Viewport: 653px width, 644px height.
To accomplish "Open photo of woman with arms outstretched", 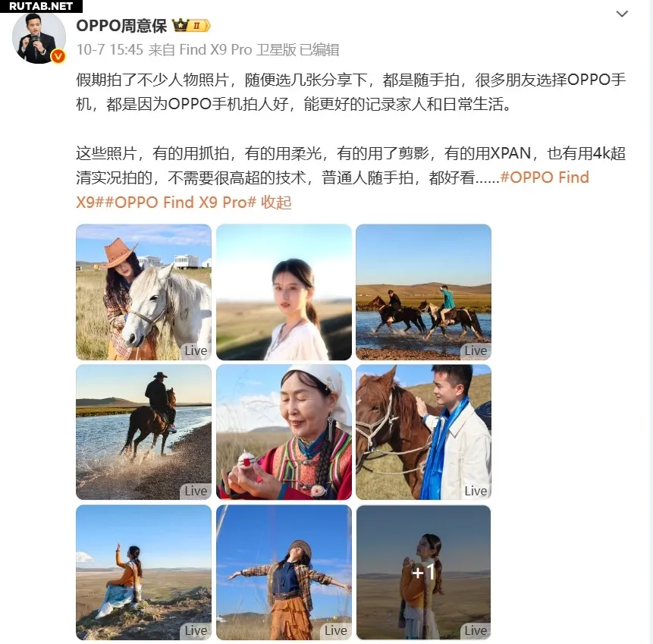I will pos(284,573).
